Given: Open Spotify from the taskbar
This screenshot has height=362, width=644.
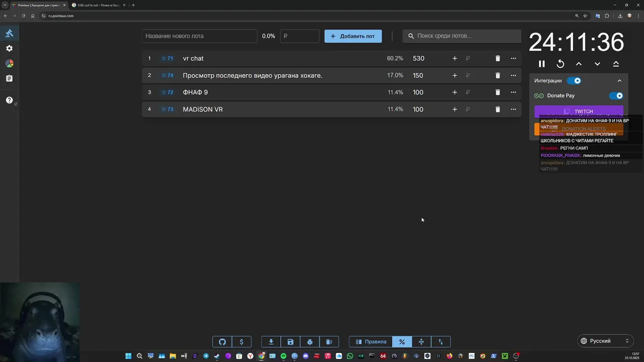Looking at the screenshot, I should click(283, 356).
